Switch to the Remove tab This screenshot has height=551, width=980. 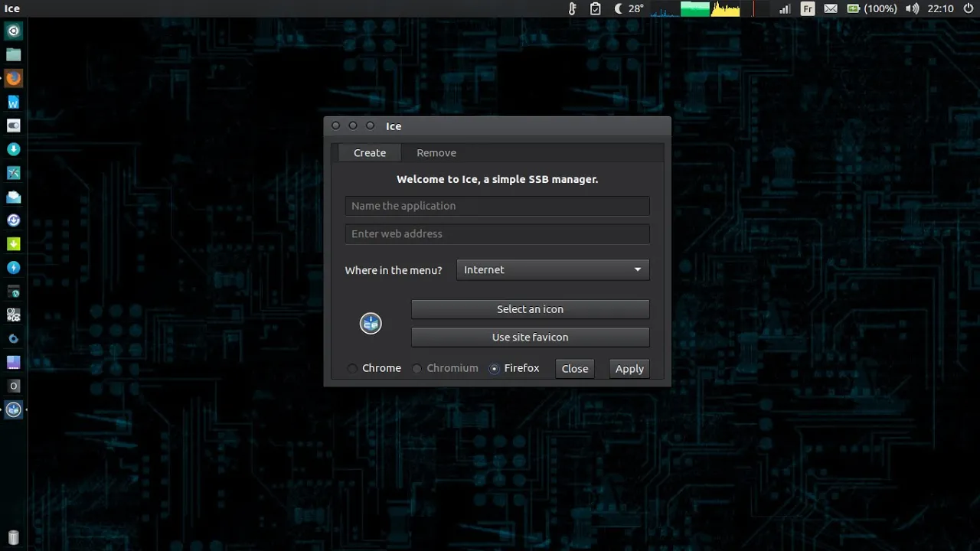tap(436, 153)
